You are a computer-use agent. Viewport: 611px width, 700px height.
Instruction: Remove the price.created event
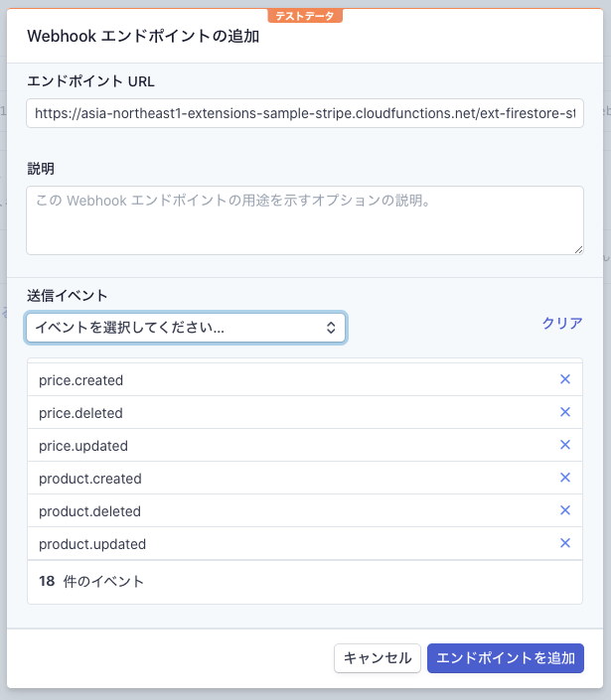pyautogui.click(x=565, y=379)
